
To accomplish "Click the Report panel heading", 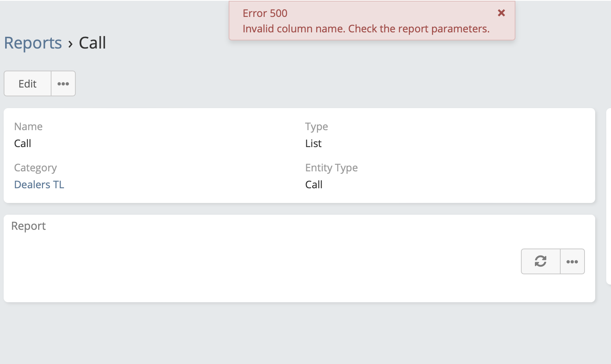I will pos(28,226).
